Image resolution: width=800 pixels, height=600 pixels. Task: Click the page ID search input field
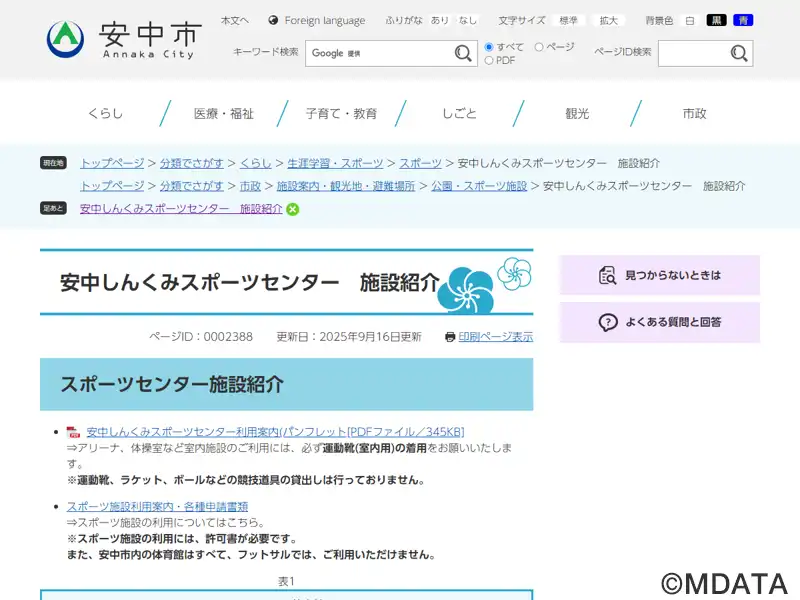692,53
